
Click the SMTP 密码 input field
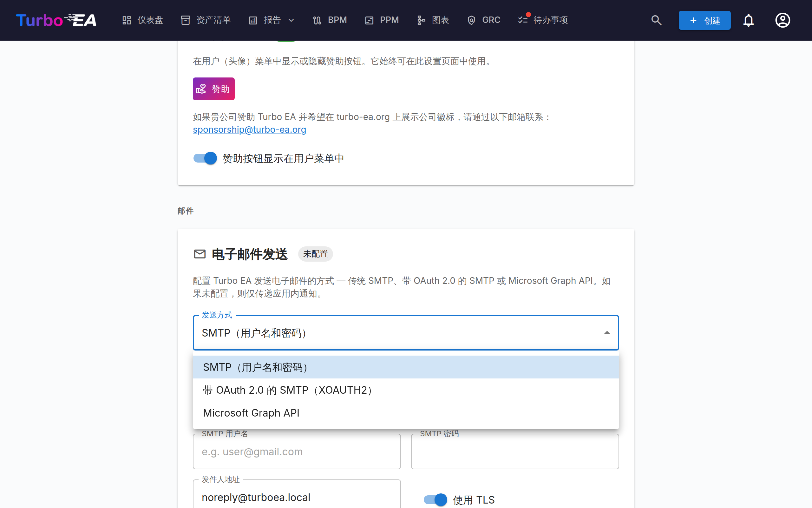point(515,451)
